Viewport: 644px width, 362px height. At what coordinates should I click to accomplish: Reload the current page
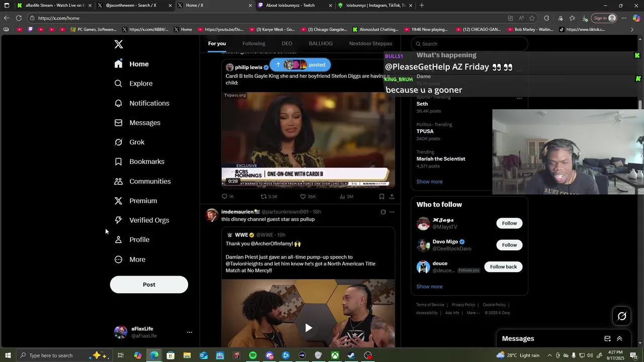pos(19,18)
